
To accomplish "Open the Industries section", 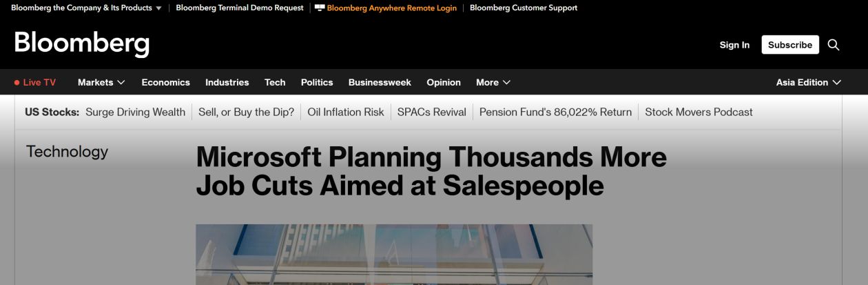I will click(x=227, y=82).
